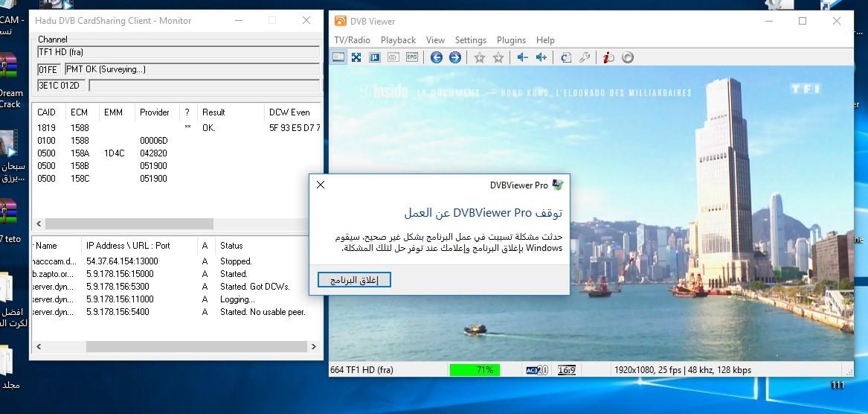Screen dimensions: 868x414
Task: Toggle the channel list window icon
Action: click(338, 57)
